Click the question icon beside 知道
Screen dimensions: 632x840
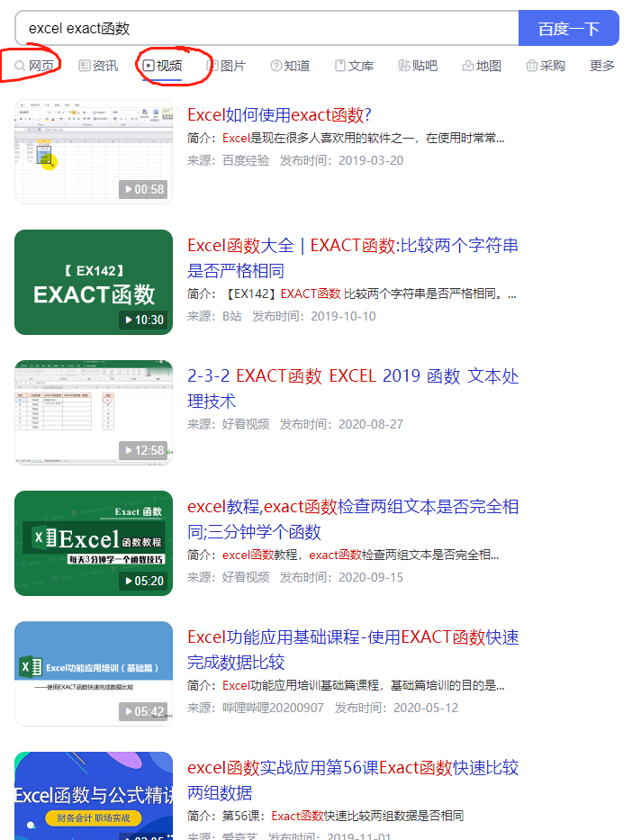(276, 66)
